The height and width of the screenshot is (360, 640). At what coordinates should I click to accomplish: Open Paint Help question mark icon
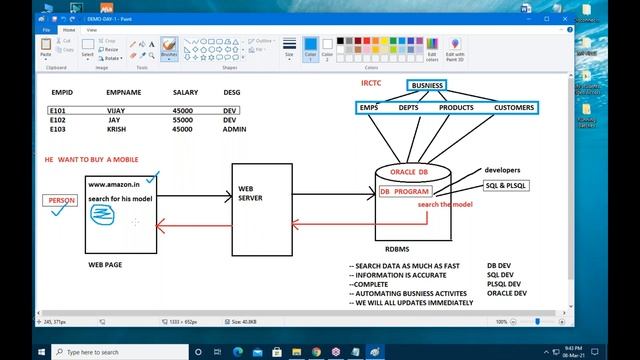[570, 30]
